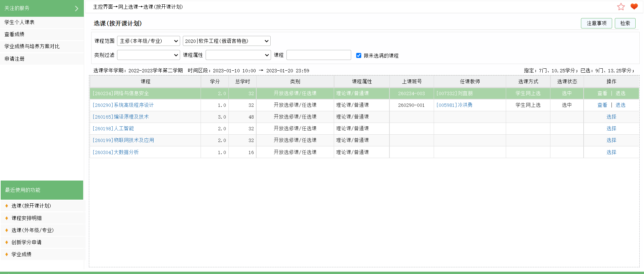Screen dimensions: 644x274
Task: Click the star favorite icon
Action: [621, 7]
